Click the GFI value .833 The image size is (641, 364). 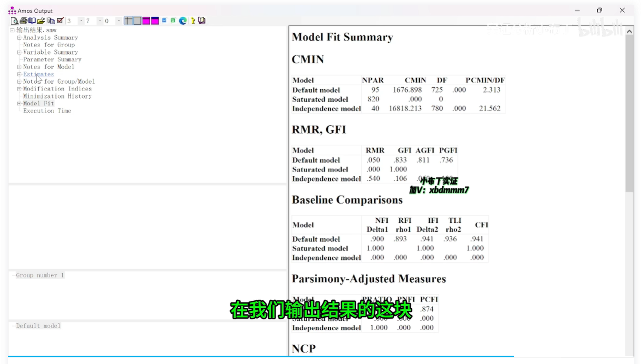[x=400, y=160]
